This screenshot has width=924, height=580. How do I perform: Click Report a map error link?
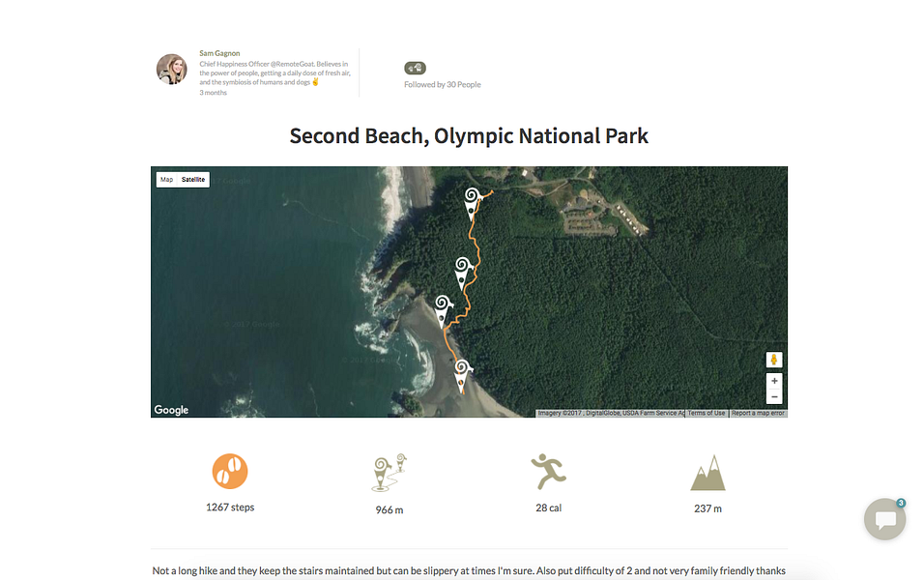click(758, 413)
